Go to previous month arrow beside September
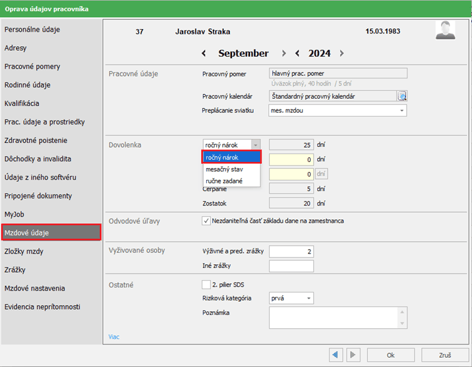This screenshot has width=472, height=367. (x=204, y=53)
